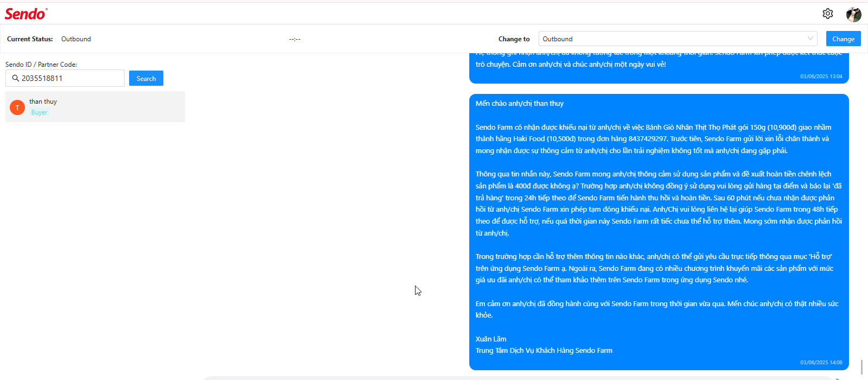Click the Change button
Viewport: 868px width, 380px height.
843,39
